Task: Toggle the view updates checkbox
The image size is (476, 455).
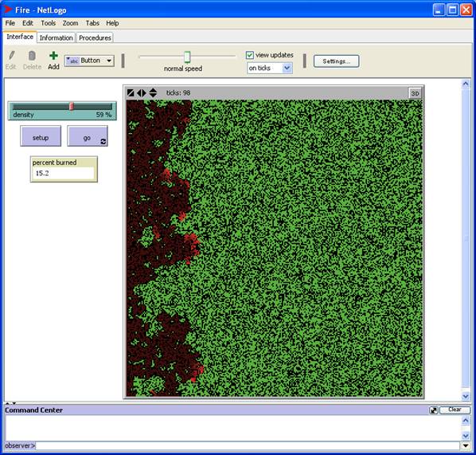Action: pyautogui.click(x=249, y=55)
